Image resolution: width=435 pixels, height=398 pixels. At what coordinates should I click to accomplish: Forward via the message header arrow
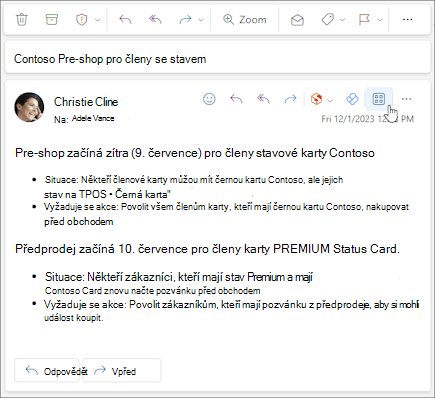point(290,99)
